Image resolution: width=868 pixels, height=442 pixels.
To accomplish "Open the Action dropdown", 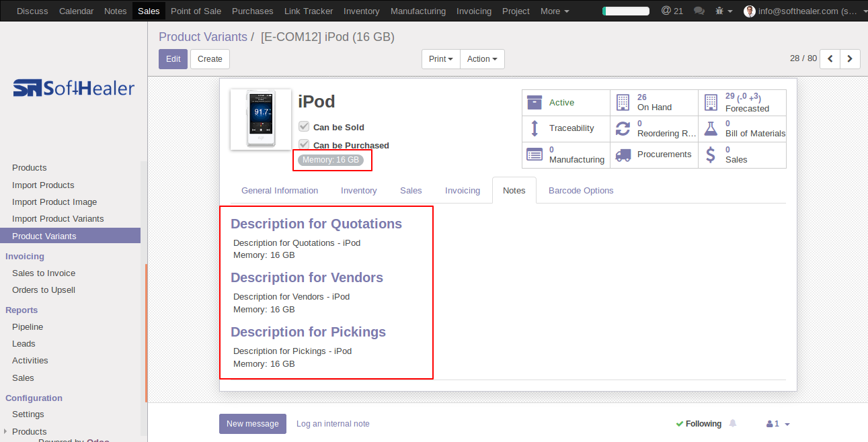I will tap(482, 59).
